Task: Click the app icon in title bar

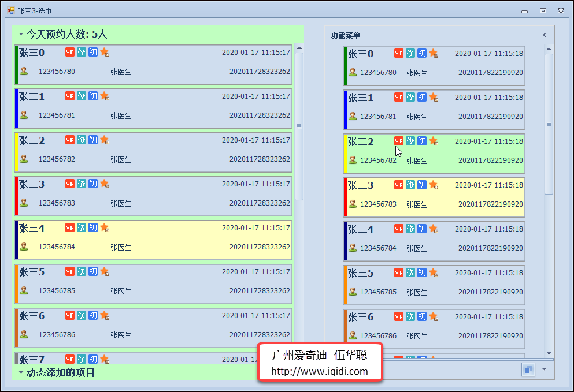Action: [x=10, y=10]
